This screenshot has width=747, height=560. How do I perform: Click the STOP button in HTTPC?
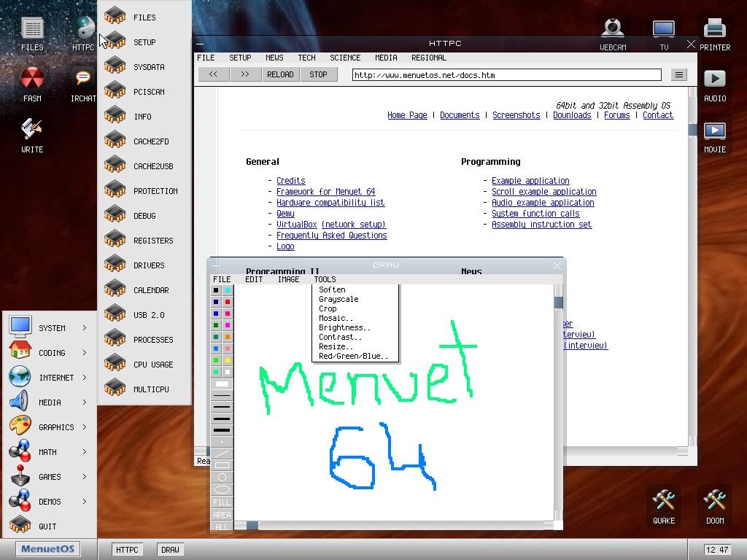point(318,74)
